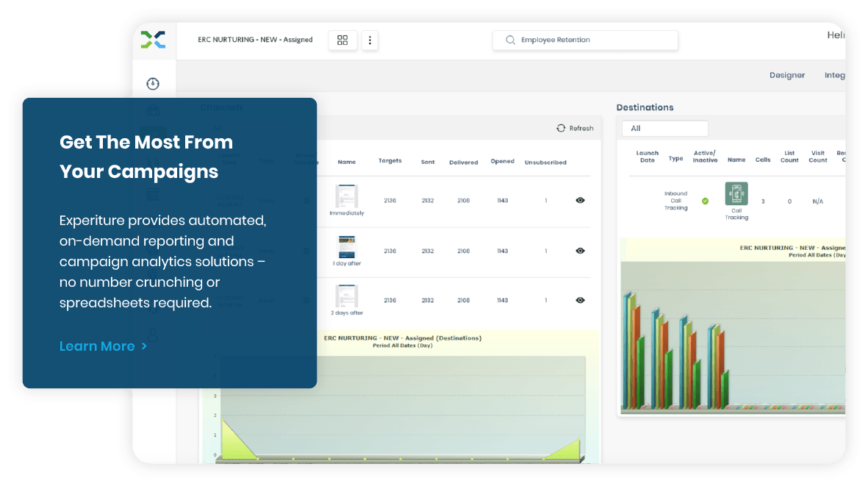Click the Unsubscribed column header
Viewport: 868px width, 486px height.
[546, 162]
